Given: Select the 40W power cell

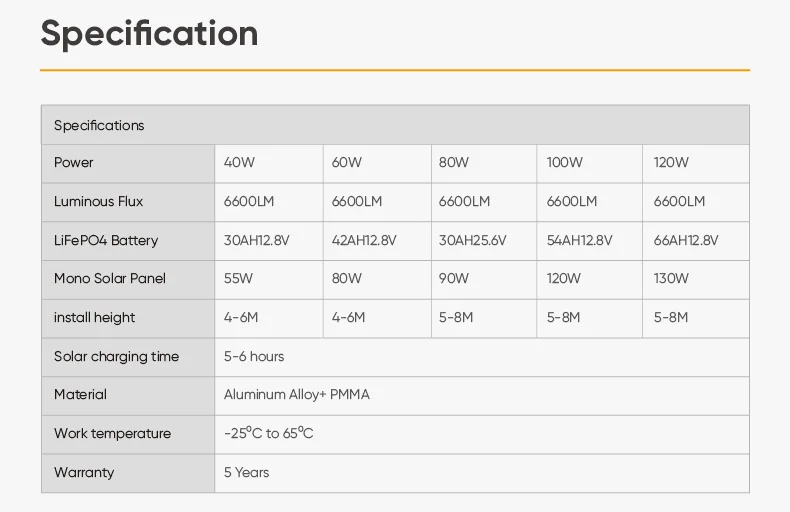Looking at the screenshot, I should 239,162.
